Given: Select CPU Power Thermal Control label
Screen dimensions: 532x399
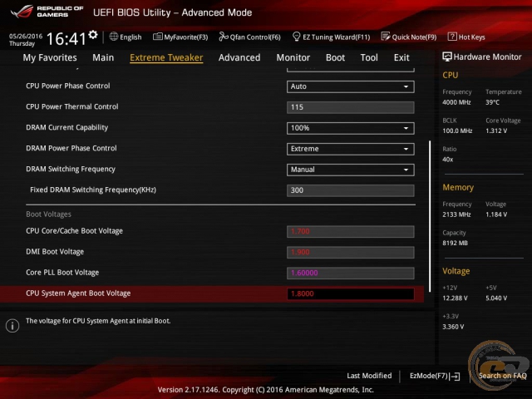Looking at the screenshot, I should coord(72,106).
